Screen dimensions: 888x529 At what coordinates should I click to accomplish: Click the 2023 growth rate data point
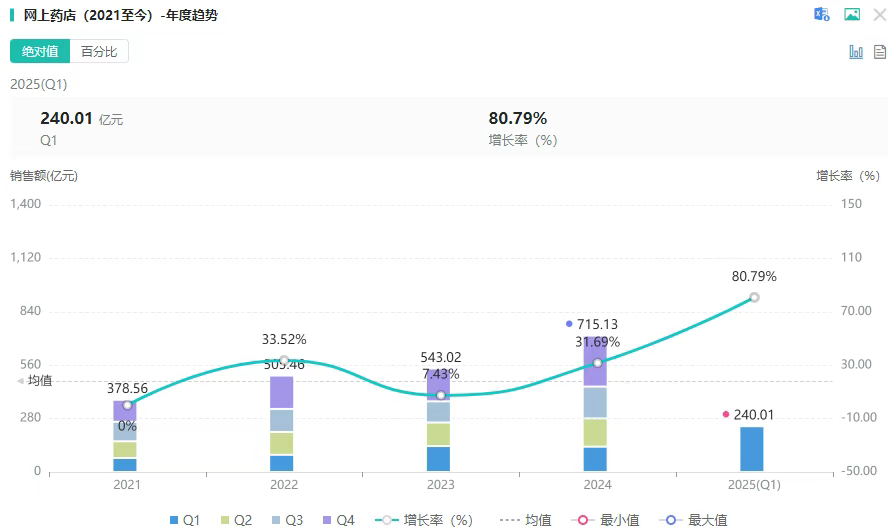pos(441,395)
